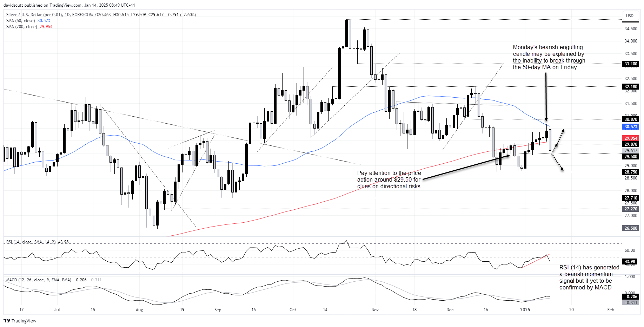Select the RSI (14, close, SMA, 14, 2) legend
The image size is (644, 327).
coord(37,242)
